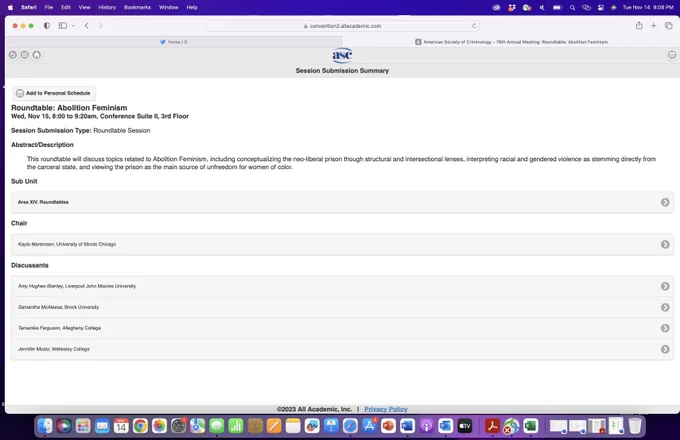Open Keynote from the Dock
Image resolution: width=680 pixels, height=440 pixels.
(x=331, y=426)
